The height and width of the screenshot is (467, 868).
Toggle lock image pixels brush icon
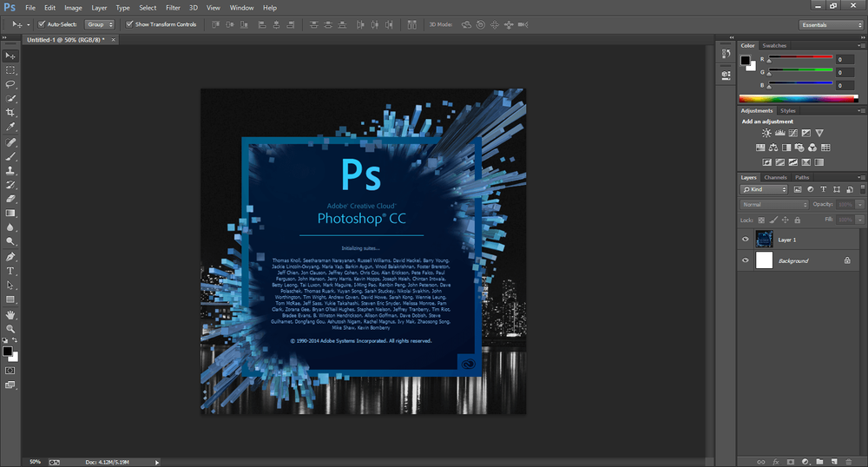[773, 220]
